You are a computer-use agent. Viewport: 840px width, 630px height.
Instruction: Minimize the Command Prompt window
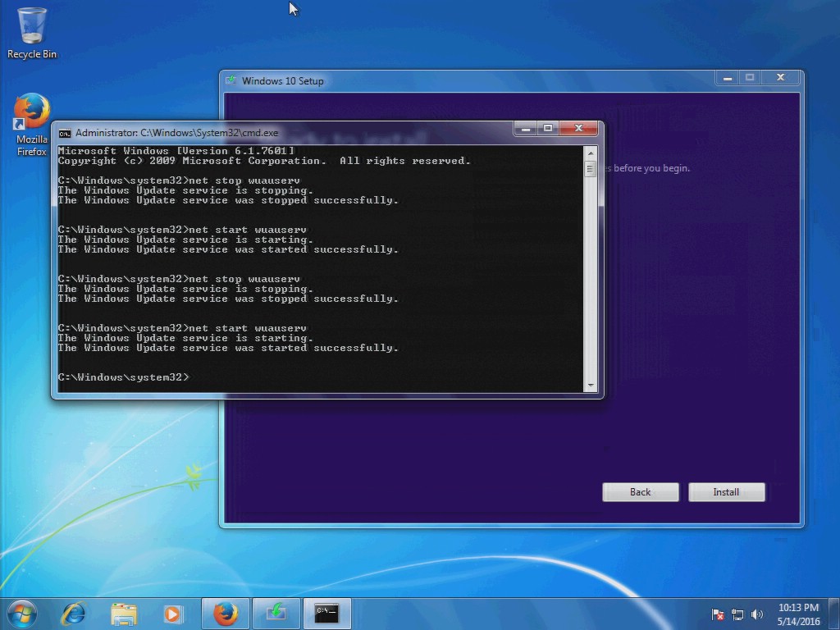[526, 129]
